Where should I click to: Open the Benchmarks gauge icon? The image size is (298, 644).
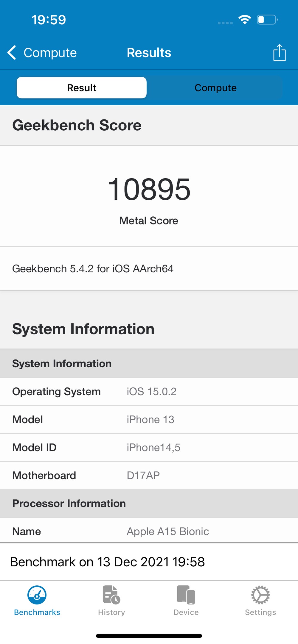37,595
